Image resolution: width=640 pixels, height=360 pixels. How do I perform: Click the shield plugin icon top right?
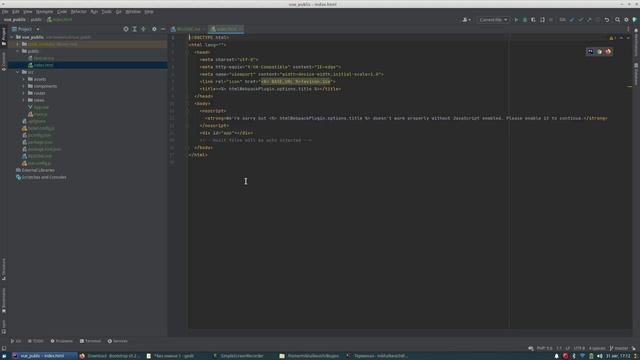[x=635, y=20]
